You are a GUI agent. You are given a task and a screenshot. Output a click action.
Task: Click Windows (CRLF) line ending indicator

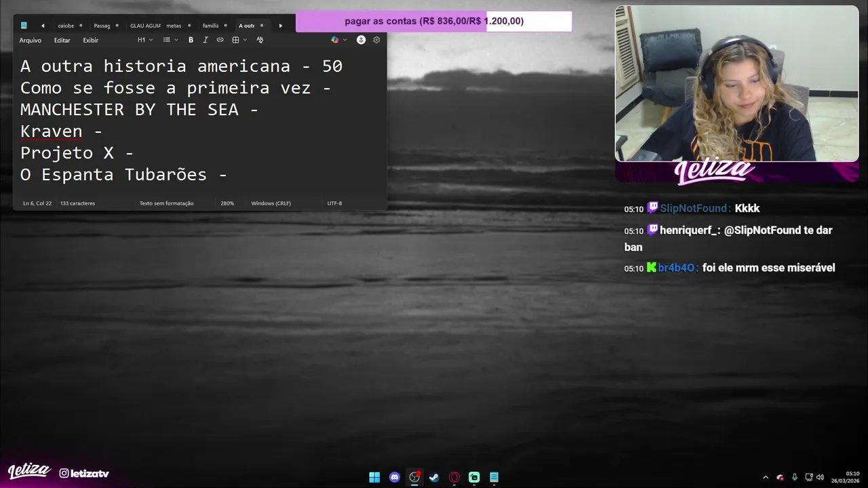point(271,203)
